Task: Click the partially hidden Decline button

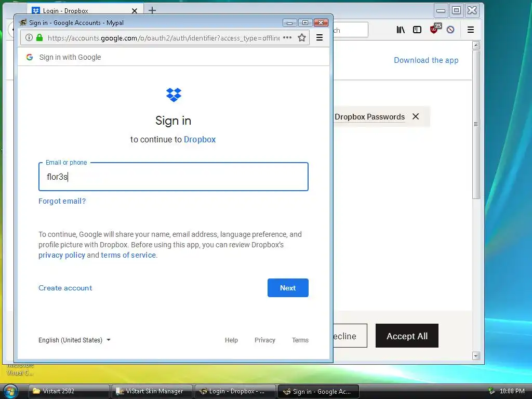Action: [350, 336]
